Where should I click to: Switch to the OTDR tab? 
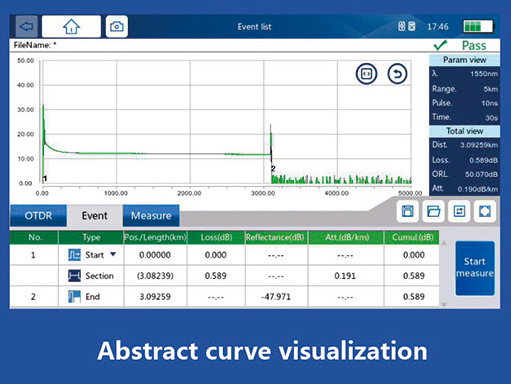click(38, 216)
